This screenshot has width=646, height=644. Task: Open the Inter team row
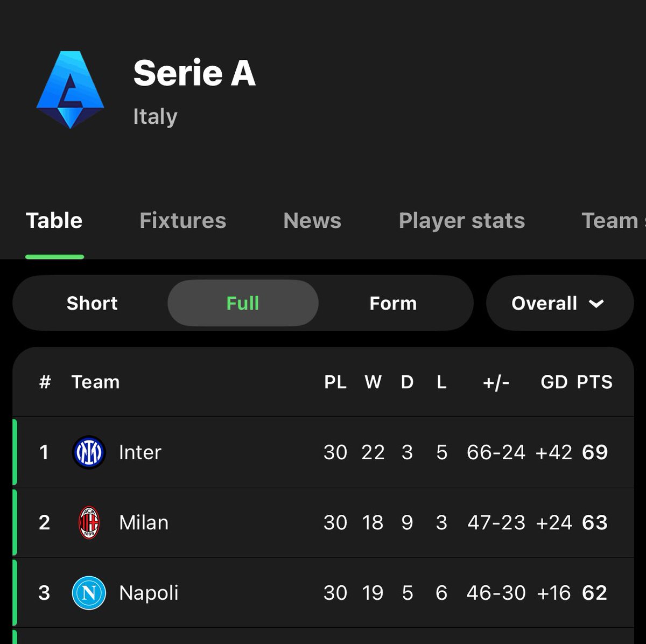coord(140,452)
